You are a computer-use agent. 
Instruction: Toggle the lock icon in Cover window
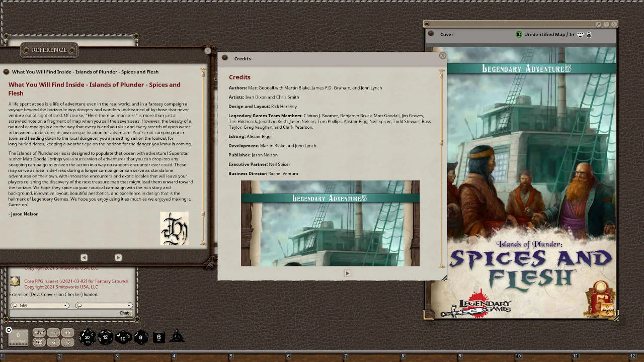[x=589, y=35]
